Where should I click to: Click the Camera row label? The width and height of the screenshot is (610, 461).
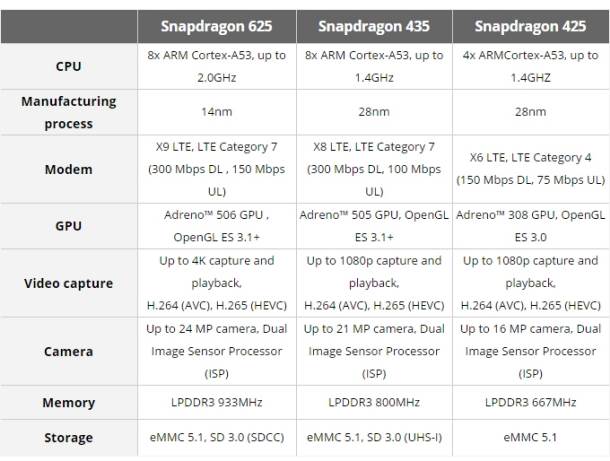pos(68,351)
